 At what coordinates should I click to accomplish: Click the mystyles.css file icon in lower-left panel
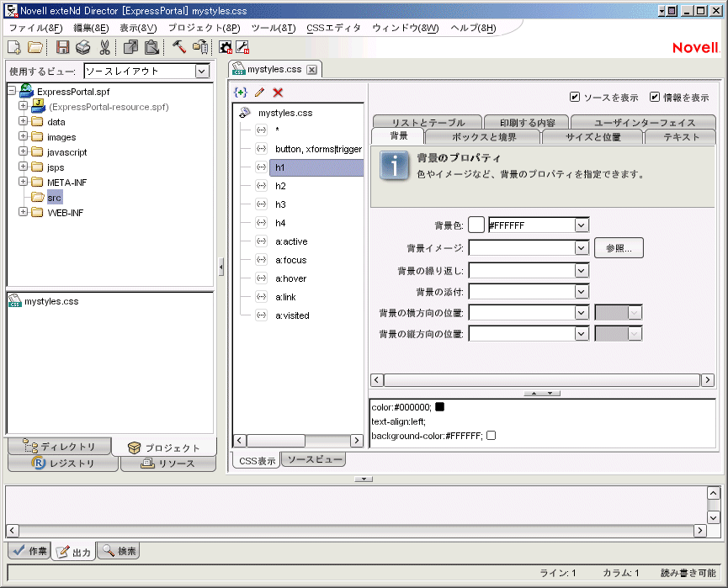[15, 300]
